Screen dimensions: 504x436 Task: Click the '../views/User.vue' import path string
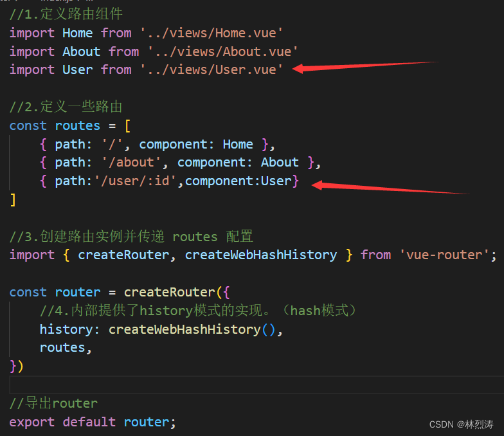point(212,69)
